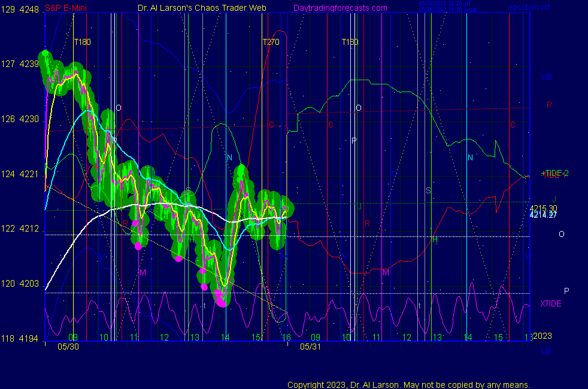Click the blue "UB" upper band label

[546, 77]
